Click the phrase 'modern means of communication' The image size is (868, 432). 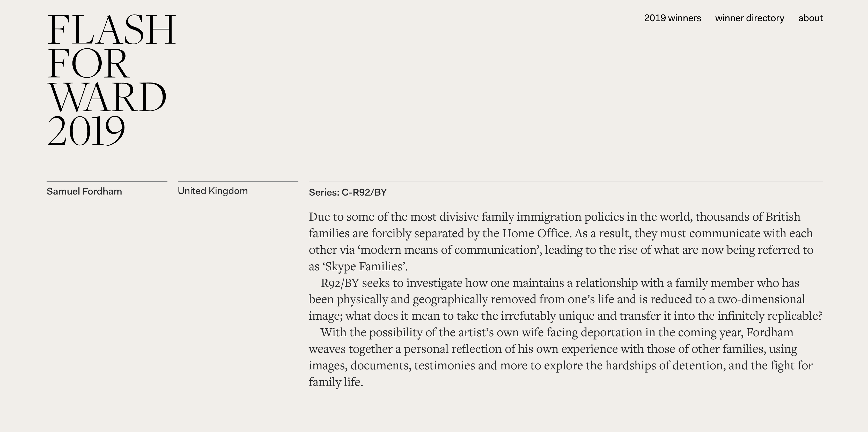pyautogui.click(x=450, y=250)
